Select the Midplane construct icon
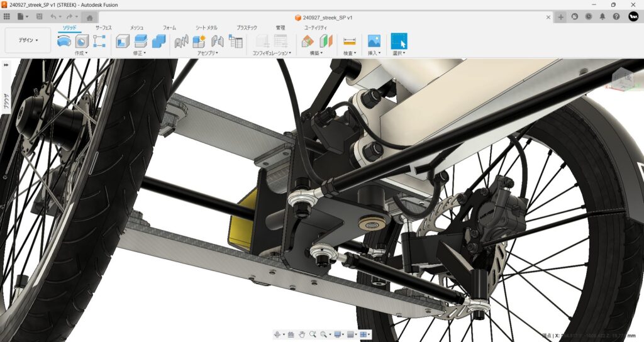This screenshot has width=644, height=342. click(x=325, y=41)
